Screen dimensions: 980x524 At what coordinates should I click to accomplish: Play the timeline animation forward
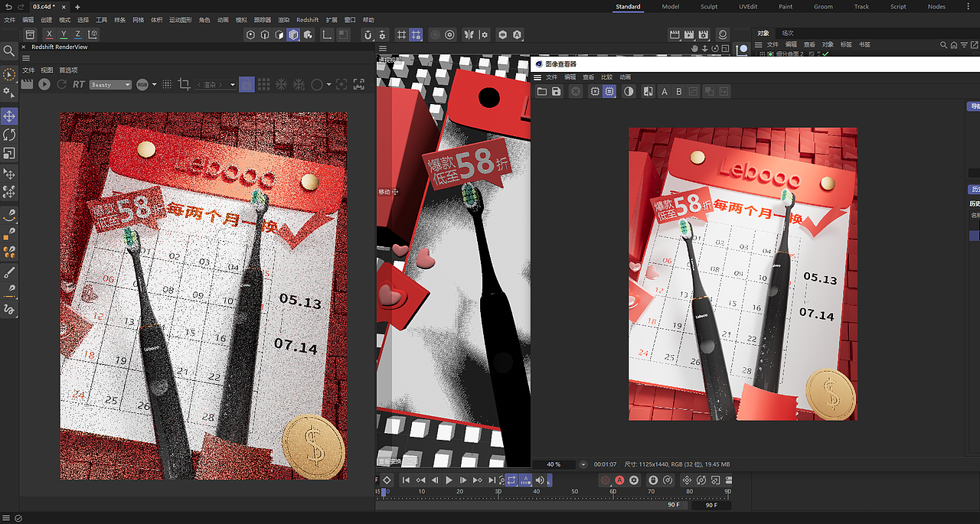pyautogui.click(x=449, y=480)
